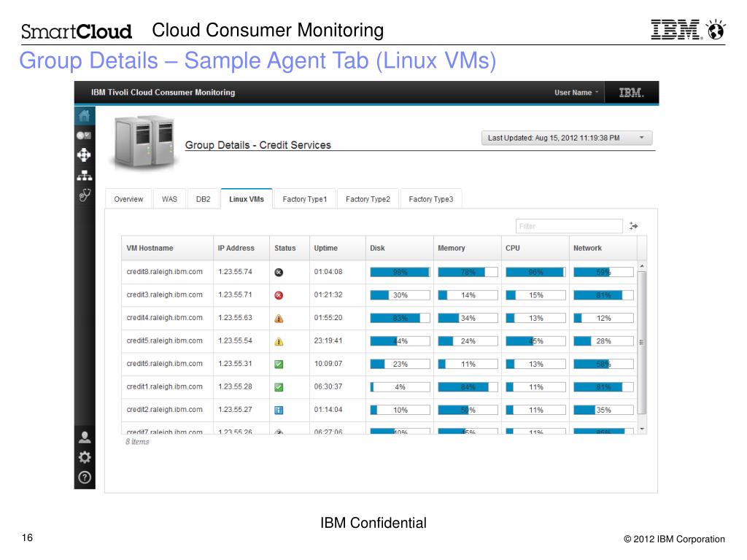The height and width of the screenshot is (560, 747).
Task: Click the blue info status icon for credit2
Action: pyautogui.click(x=279, y=410)
